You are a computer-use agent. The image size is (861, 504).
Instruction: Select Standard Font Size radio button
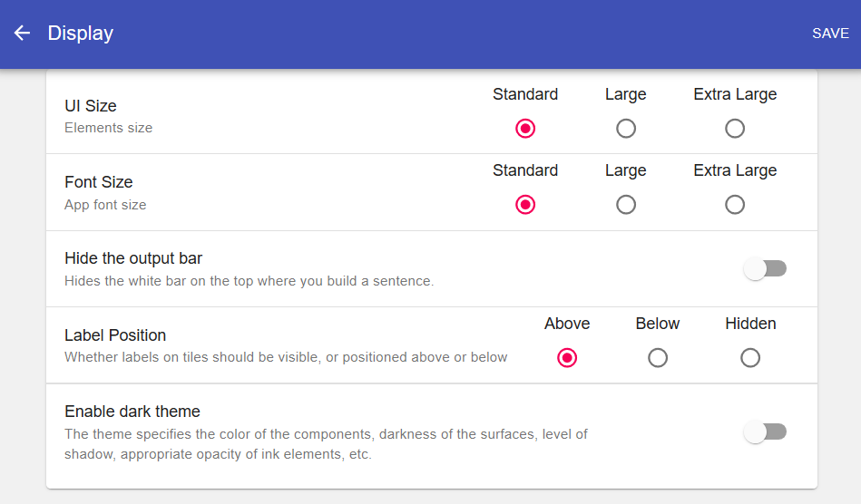click(x=525, y=205)
